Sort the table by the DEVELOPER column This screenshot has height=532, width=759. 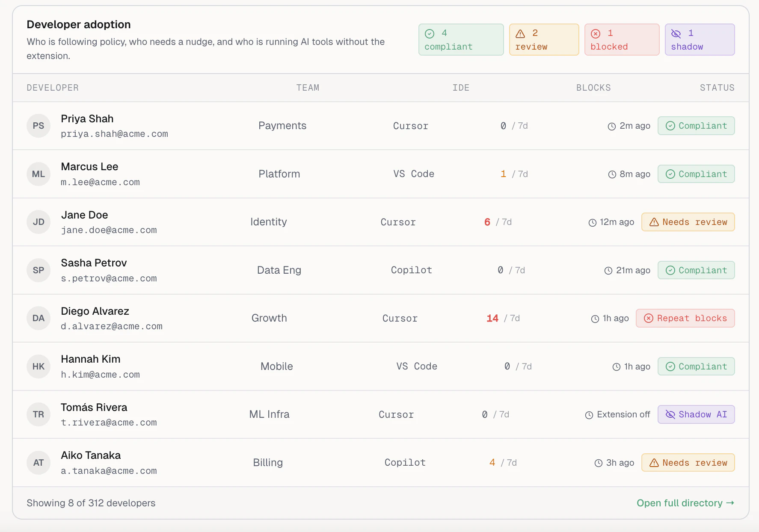[x=53, y=88]
